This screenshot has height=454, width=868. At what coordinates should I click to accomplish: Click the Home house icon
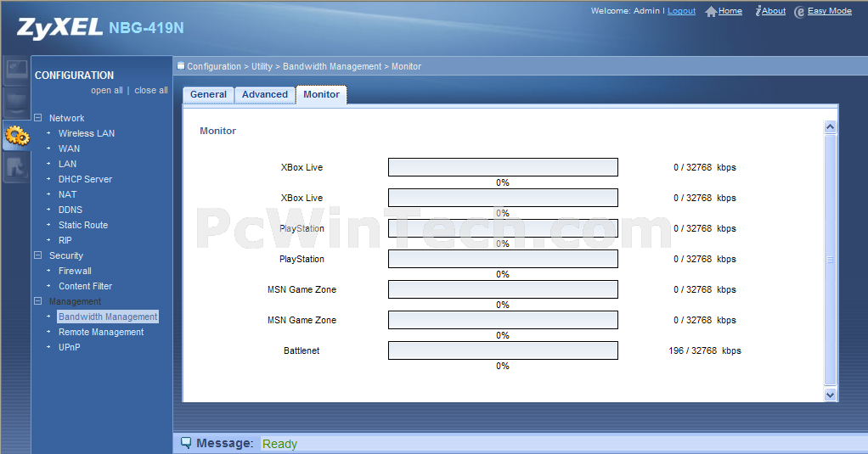coord(711,12)
